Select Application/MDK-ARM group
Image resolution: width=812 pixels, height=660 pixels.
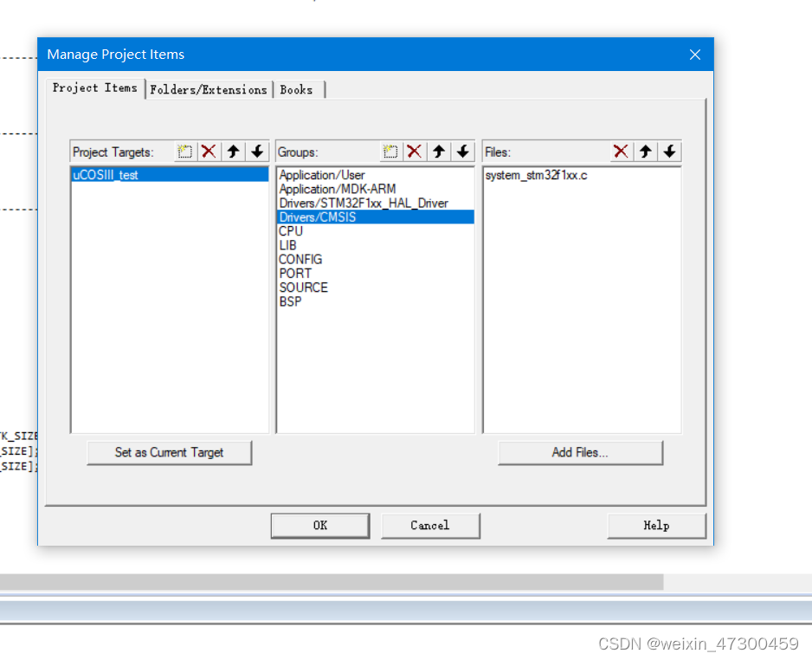pos(376,189)
